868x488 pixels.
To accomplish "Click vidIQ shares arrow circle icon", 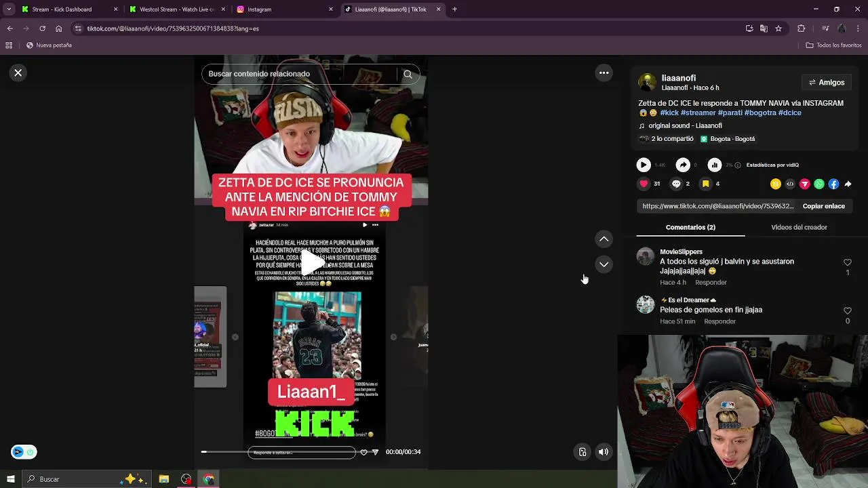I will 683,165.
